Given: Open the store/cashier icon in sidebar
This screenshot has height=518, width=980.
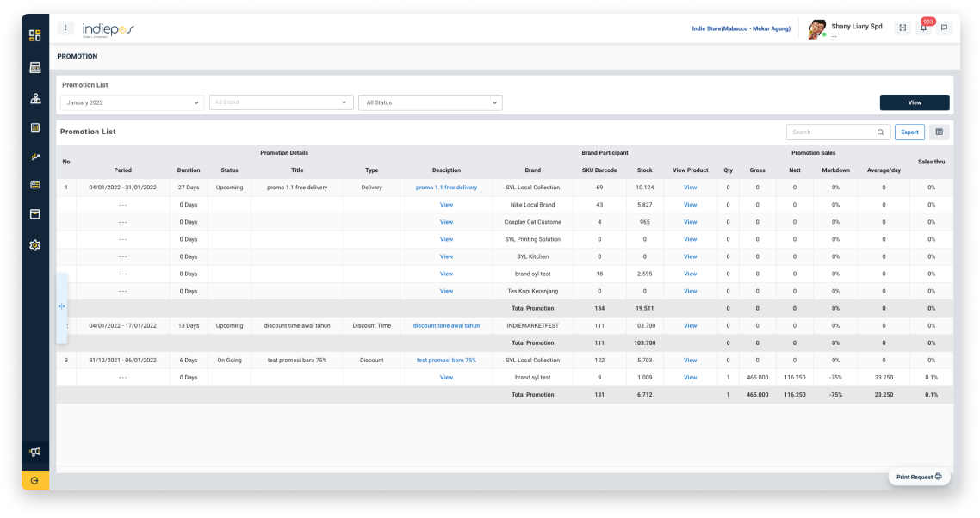Looking at the screenshot, I should (35, 67).
